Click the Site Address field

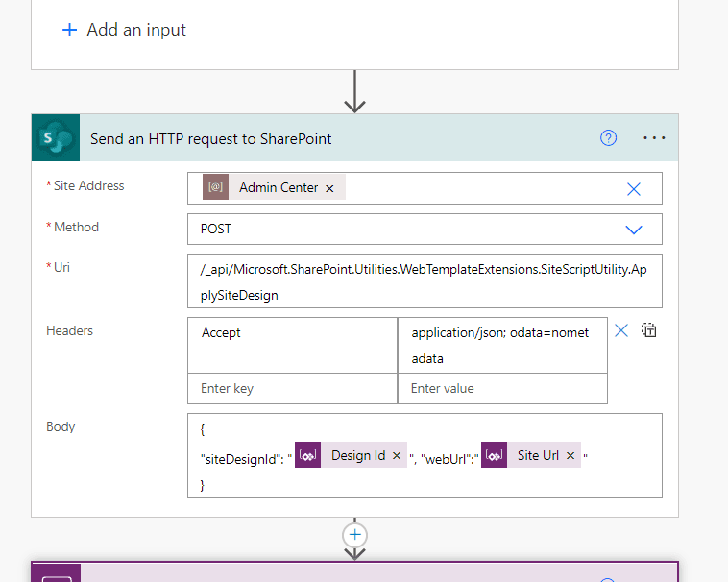click(x=425, y=188)
